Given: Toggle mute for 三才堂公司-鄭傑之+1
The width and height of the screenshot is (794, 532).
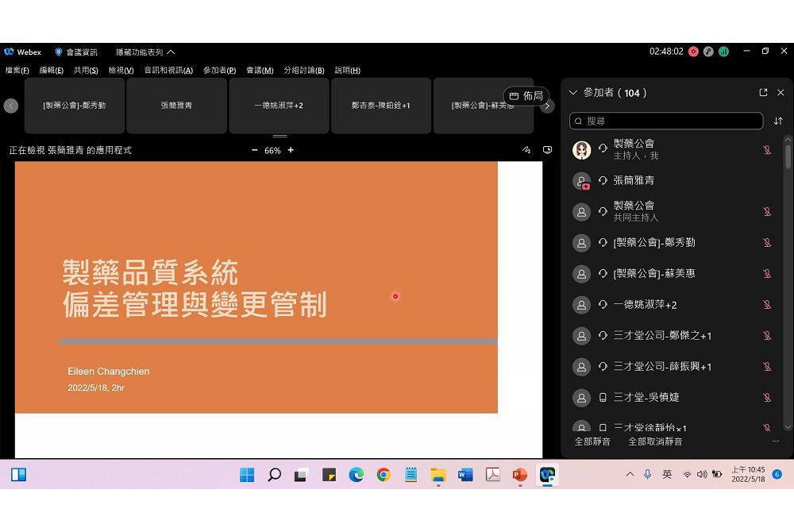Looking at the screenshot, I should point(767,335).
